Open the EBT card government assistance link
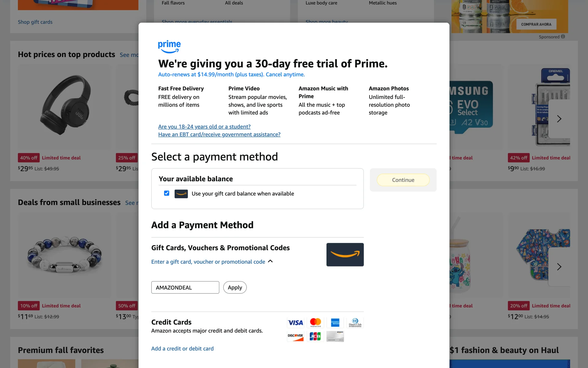The width and height of the screenshot is (588, 368). (x=219, y=134)
